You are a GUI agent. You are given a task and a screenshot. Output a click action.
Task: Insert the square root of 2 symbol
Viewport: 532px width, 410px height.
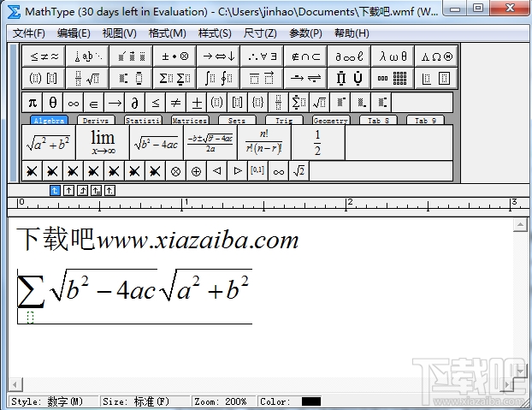point(299,171)
